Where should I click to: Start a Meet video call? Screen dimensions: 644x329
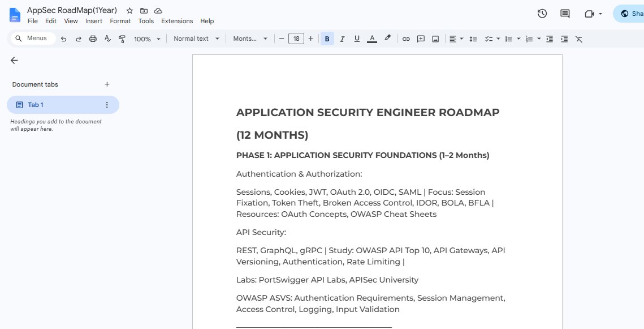click(x=589, y=14)
